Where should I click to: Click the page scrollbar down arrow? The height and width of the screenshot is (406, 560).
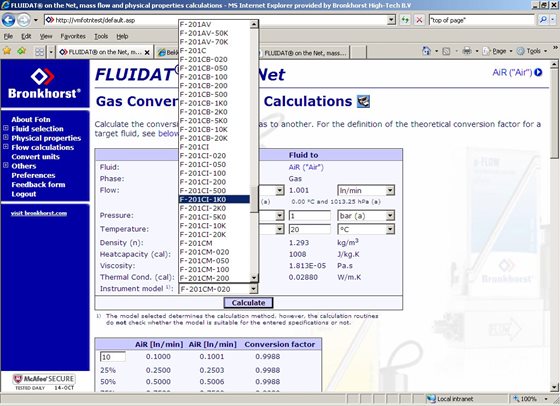(x=554, y=387)
